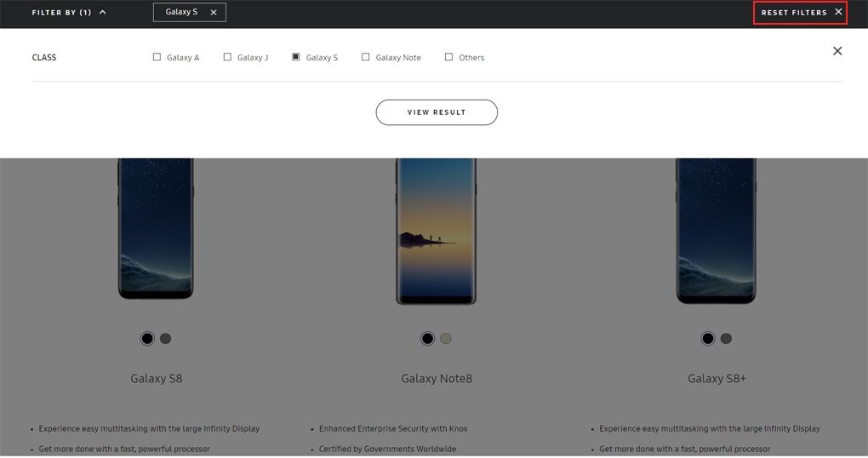Check the Galaxy J checkbox

pyautogui.click(x=227, y=57)
